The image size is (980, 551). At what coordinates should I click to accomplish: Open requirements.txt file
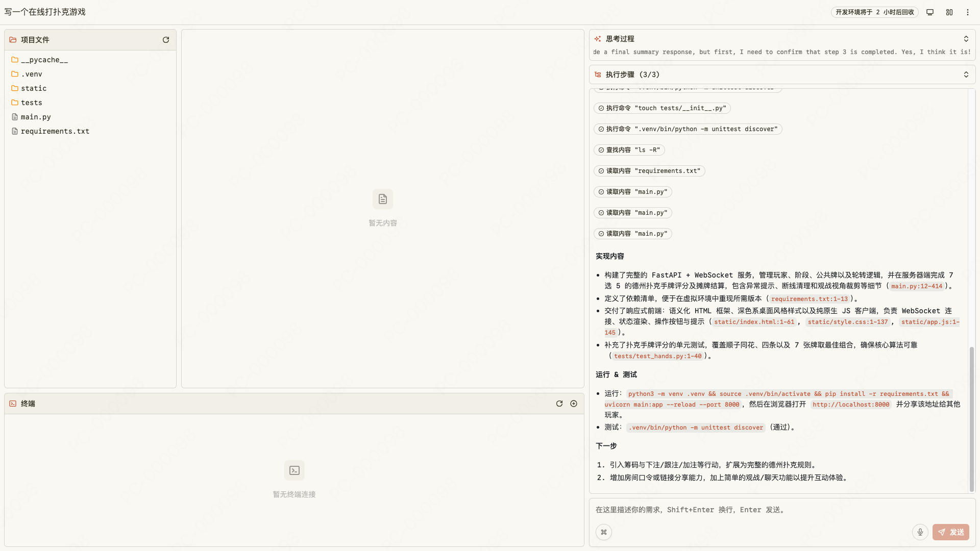pyautogui.click(x=55, y=131)
